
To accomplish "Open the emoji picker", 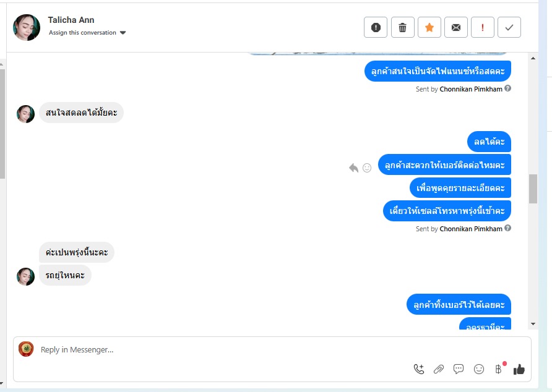I will 479,369.
